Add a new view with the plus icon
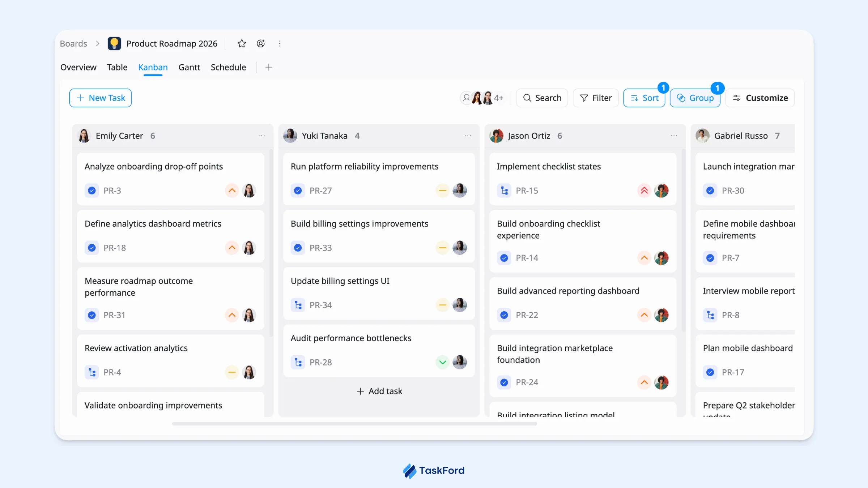This screenshot has height=488, width=868. [x=269, y=67]
